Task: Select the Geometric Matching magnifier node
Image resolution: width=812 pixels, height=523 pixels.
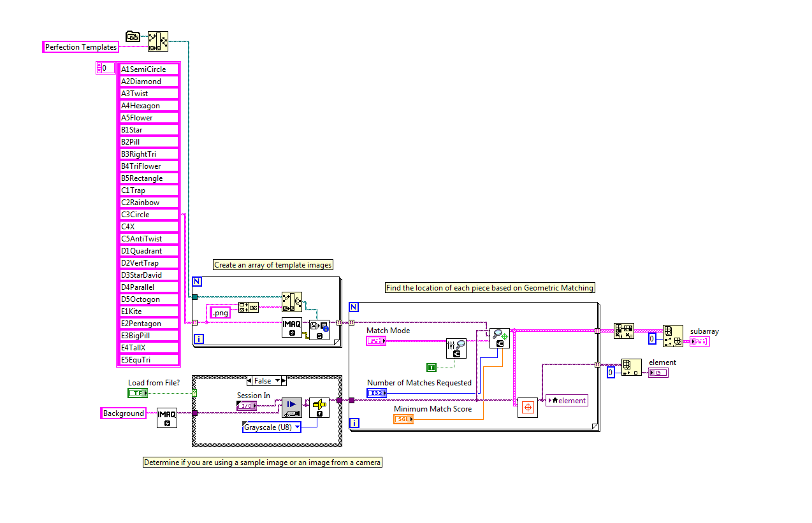Action: [x=499, y=339]
